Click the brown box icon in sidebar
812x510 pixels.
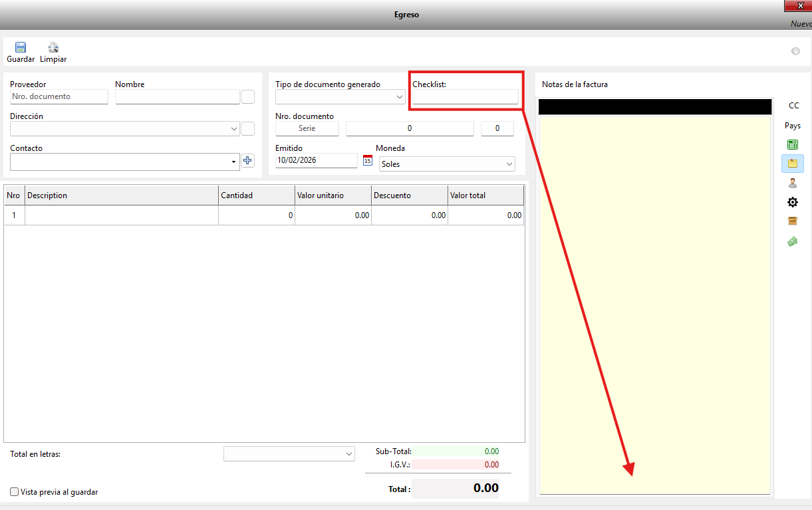[x=792, y=221]
